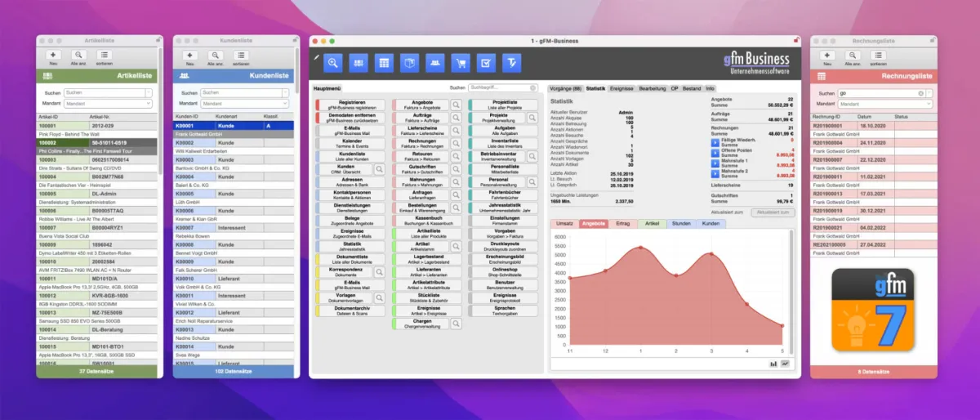The image size is (980, 420).
Task: Open the Mandant dropdown in Rechnungsliste
Action: click(884, 104)
